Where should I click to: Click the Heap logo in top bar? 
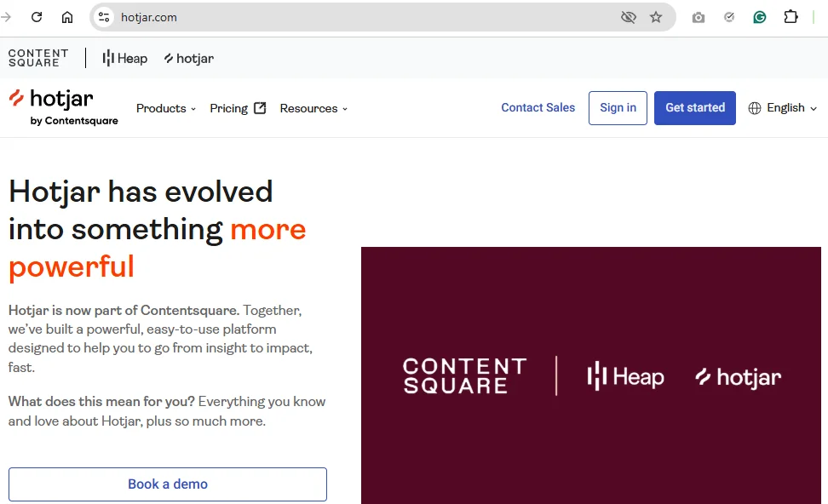click(124, 58)
